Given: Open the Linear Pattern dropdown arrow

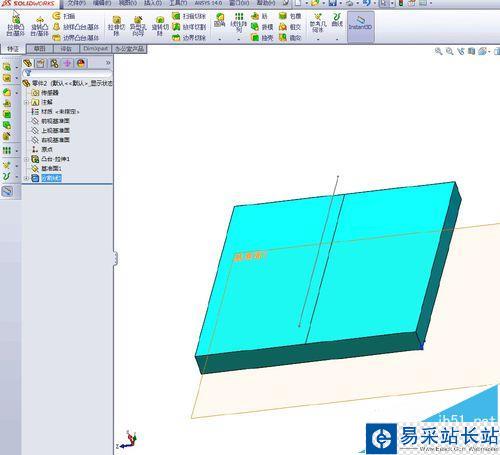Looking at the screenshot, I should click(239, 39).
